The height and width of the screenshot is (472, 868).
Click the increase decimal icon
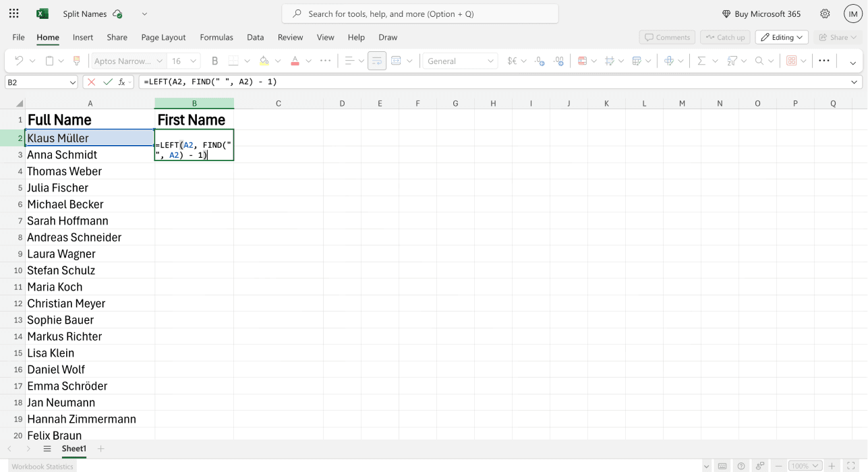pyautogui.click(x=558, y=61)
